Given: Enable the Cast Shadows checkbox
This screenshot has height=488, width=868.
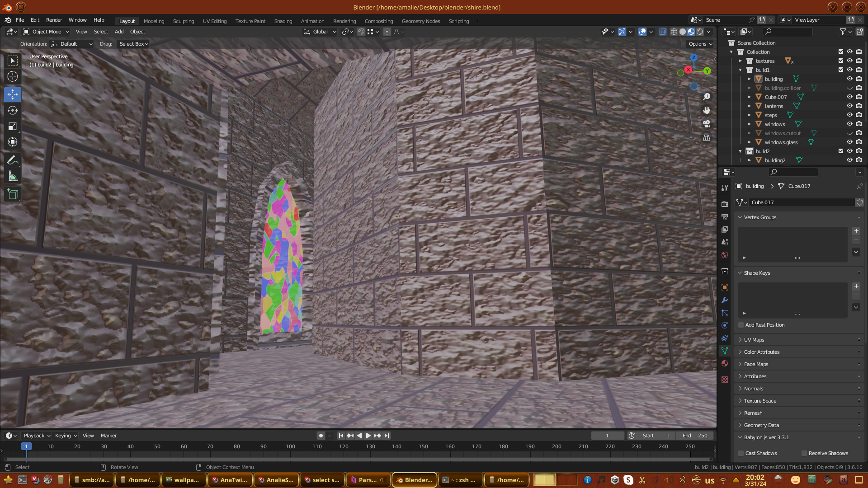Looking at the screenshot, I should (x=741, y=453).
